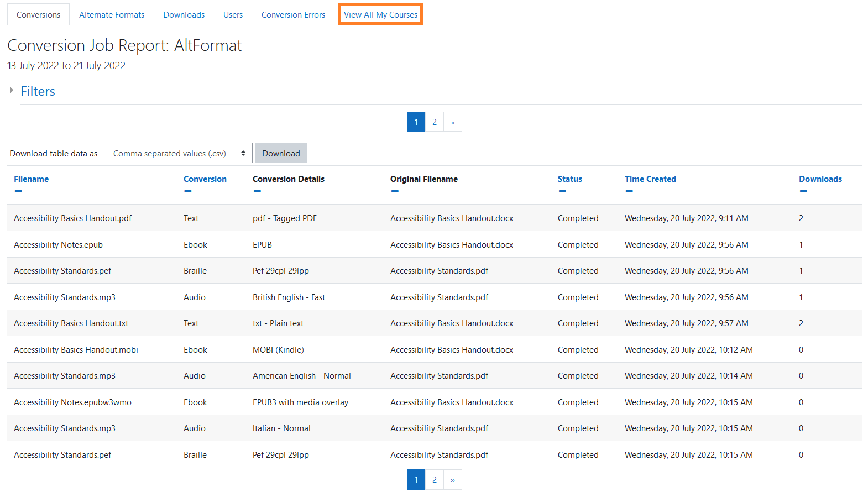Click the 10:14 AM time created cell
Screen dimensions: 868x492
(x=689, y=376)
